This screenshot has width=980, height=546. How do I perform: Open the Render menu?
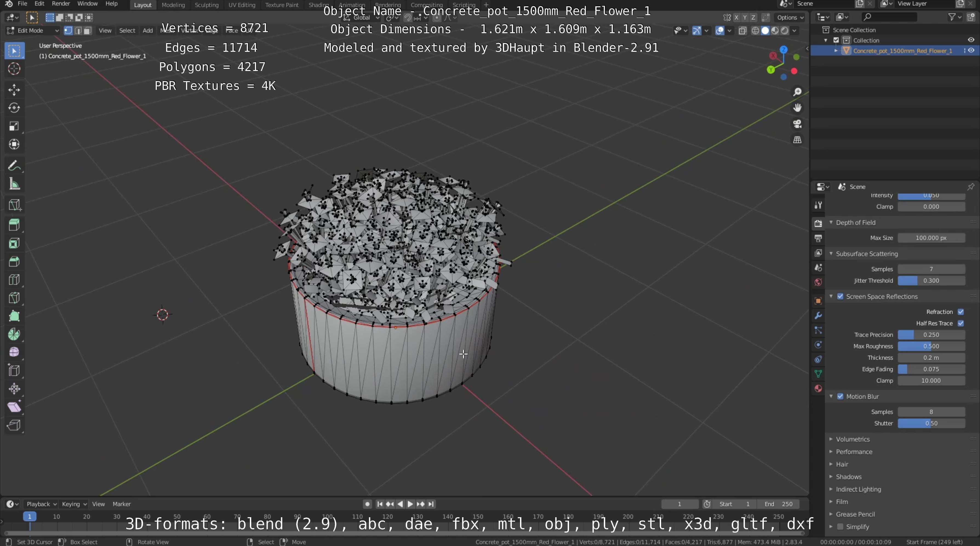click(61, 4)
